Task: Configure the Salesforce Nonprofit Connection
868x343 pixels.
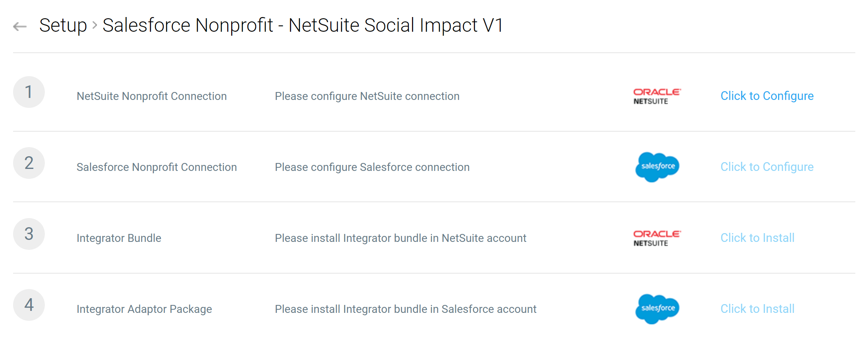Action: click(767, 167)
